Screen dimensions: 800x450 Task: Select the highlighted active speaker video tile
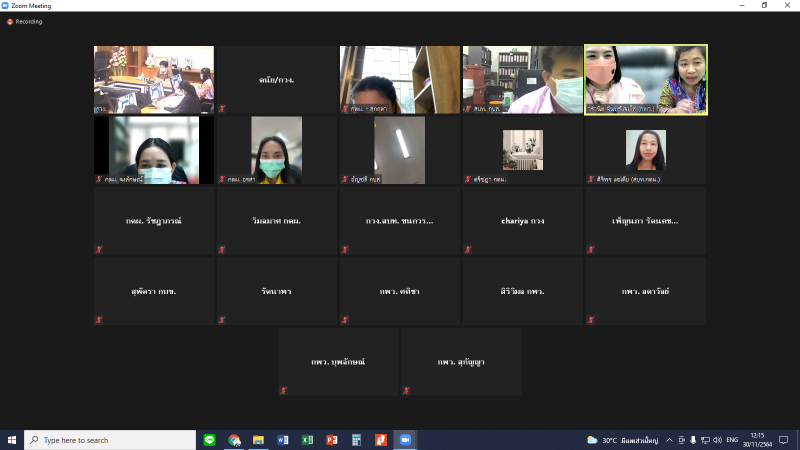pyautogui.click(x=646, y=80)
